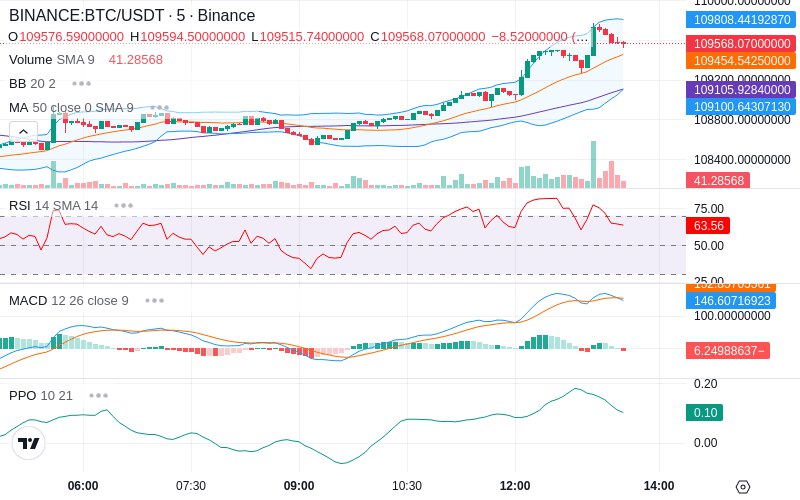Click the legend low value L109515.74000000
Image resolution: width=800 pixels, height=500 pixels.
tap(308, 37)
